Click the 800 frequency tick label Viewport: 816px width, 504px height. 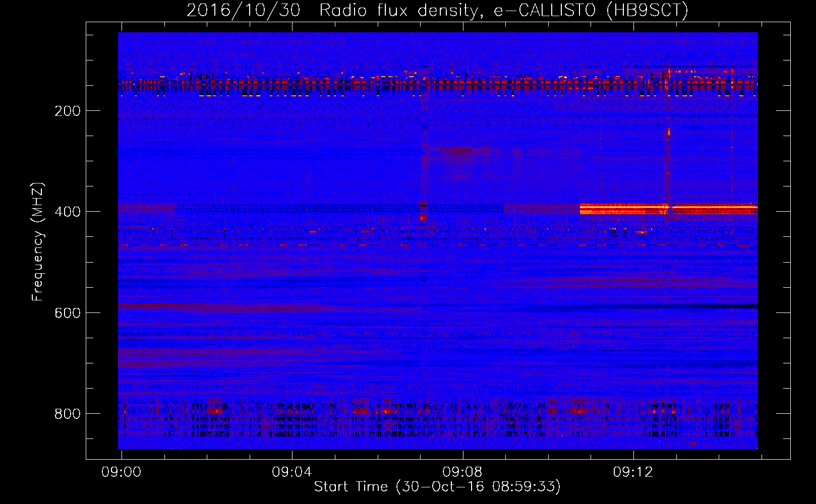[68, 414]
